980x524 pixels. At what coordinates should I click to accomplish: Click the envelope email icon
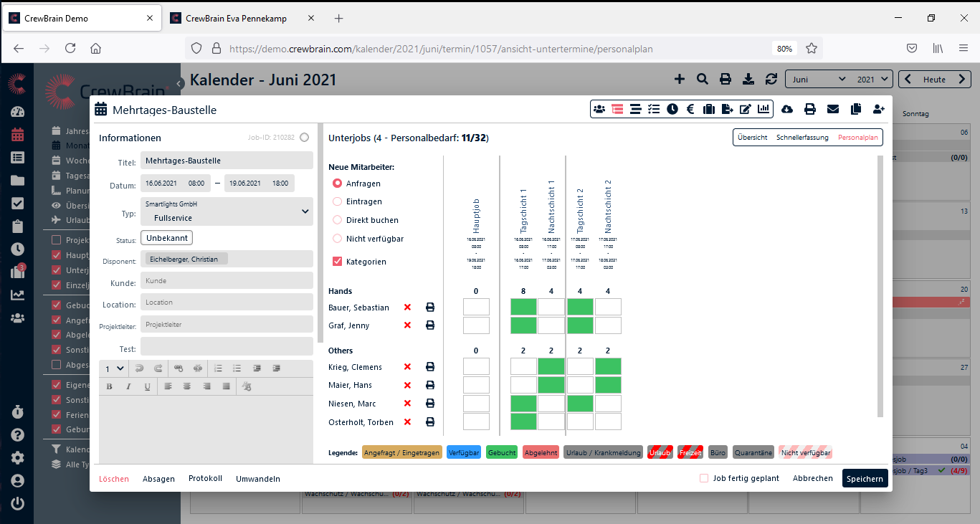[832, 109]
